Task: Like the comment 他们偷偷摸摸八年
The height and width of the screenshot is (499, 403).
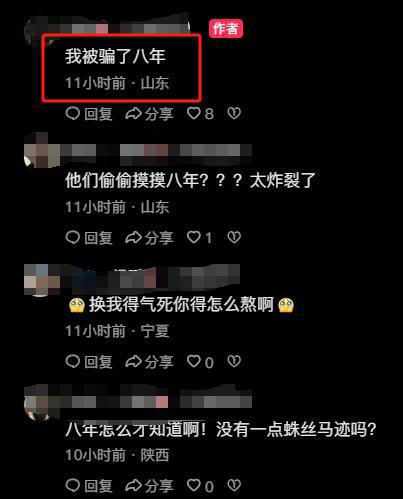Action: tap(199, 238)
